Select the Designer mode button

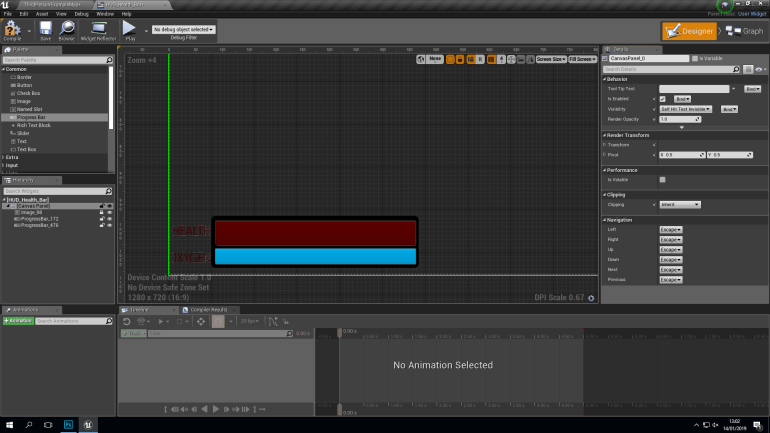(x=689, y=31)
